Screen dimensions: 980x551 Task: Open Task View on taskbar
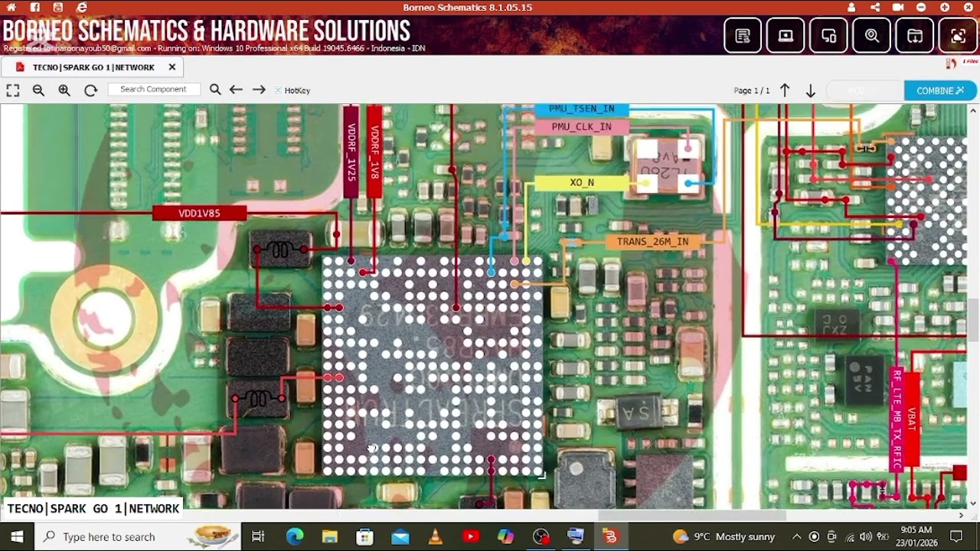tap(258, 536)
